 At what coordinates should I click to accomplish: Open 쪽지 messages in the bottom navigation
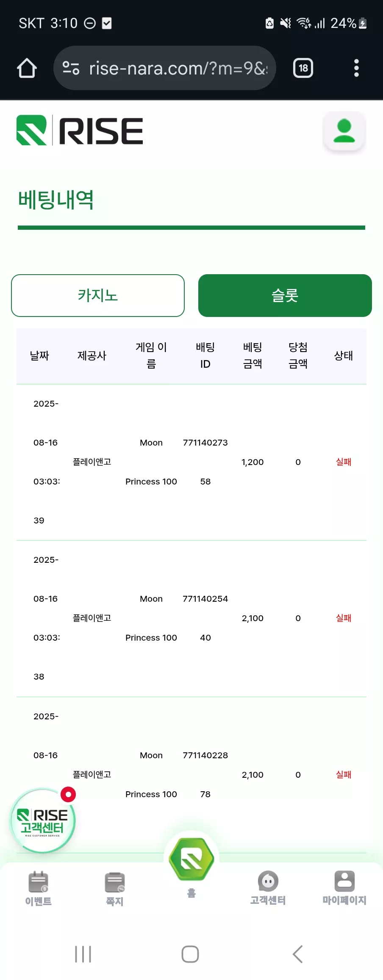point(115,889)
